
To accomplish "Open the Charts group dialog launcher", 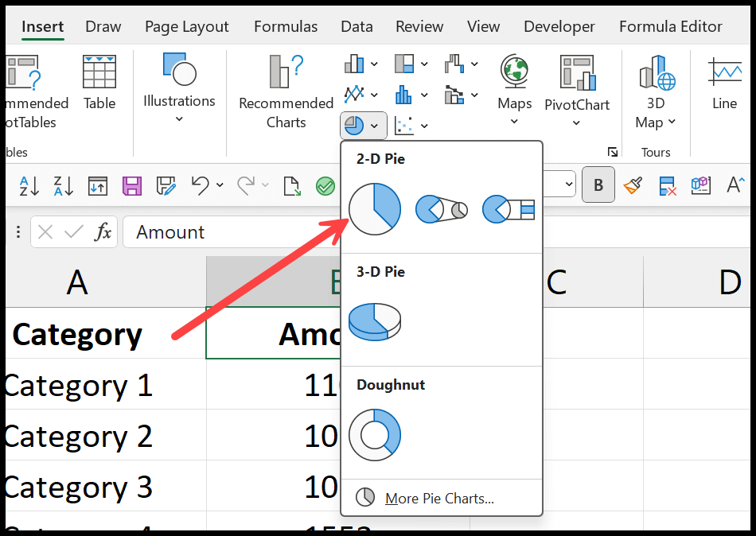I will [x=612, y=153].
